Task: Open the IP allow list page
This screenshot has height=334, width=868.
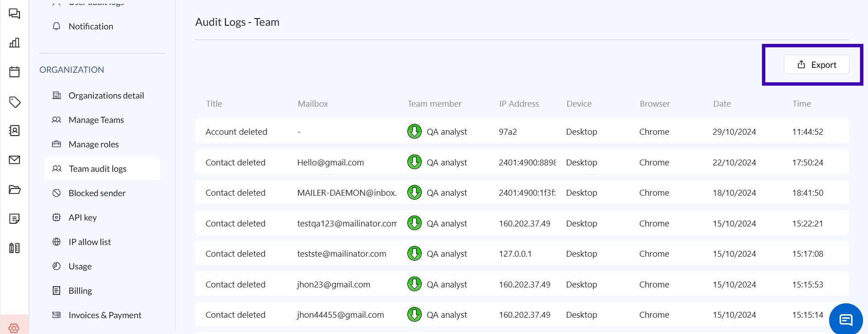Action: point(90,242)
